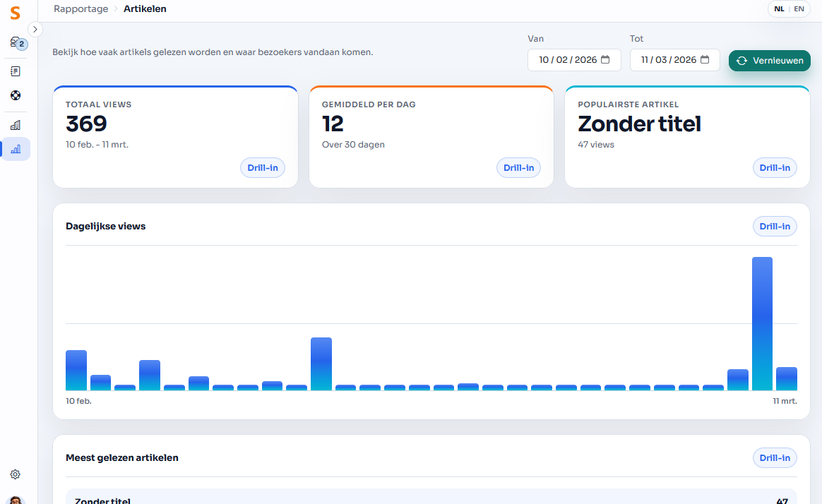Open settings via the gear icon
The height and width of the screenshot is (504, 822).
pyautogui.click(x=16, y=474)
